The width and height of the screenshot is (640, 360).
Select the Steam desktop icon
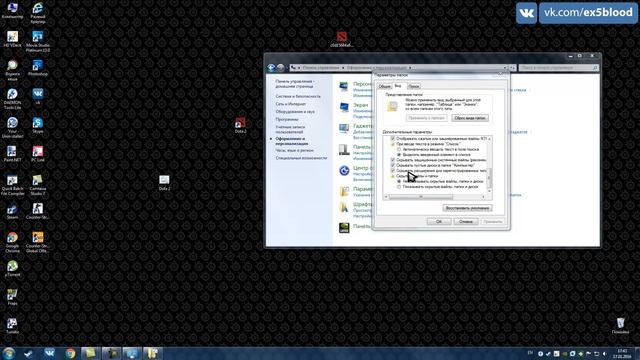12,211
